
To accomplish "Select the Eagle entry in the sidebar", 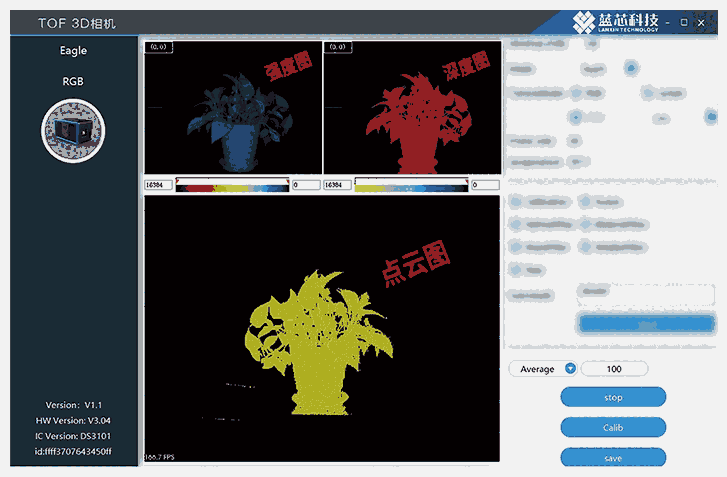I will 73,51.
